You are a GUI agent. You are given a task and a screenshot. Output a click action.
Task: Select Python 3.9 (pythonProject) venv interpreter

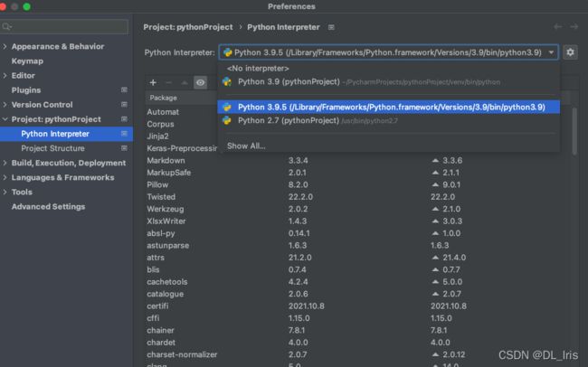[388, 81]
